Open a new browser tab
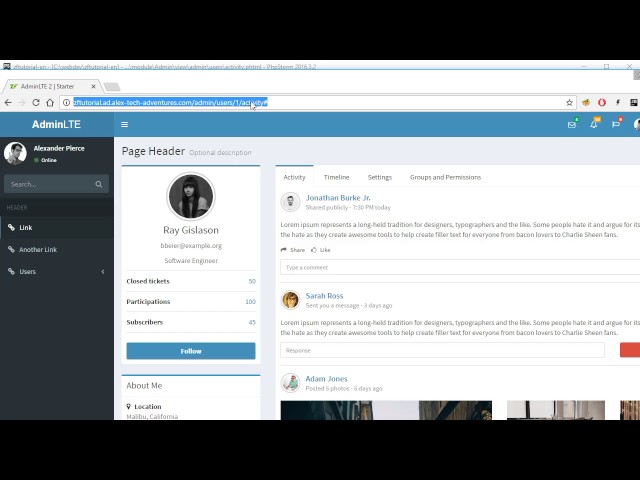This screenshot has height=480, width=640. point(111,87)
